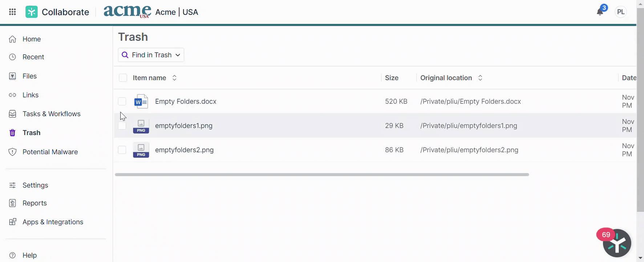Click the PNG icon for emptyfolders1.png
Viewport: 644px width, 262px height.
pos(141,126)
